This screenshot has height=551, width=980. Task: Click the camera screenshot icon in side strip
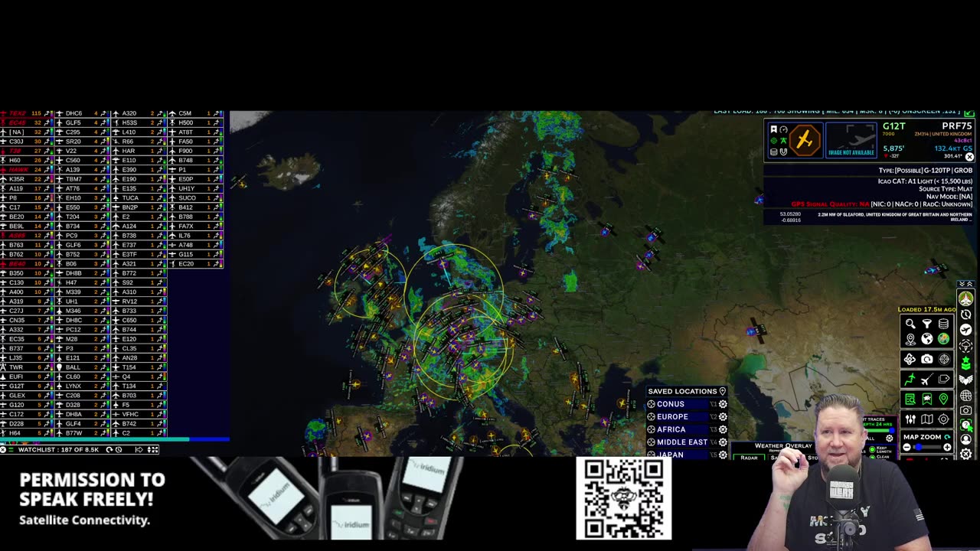[965, 410]
